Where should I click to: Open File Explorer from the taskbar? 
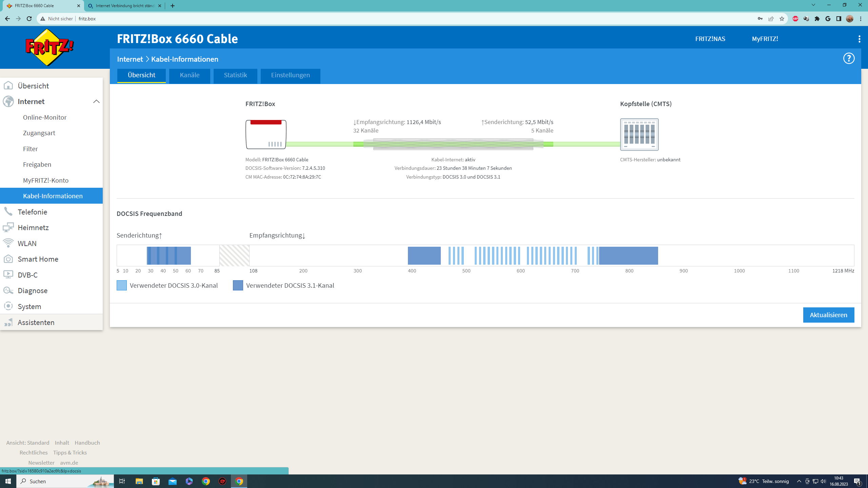[139, 481]
